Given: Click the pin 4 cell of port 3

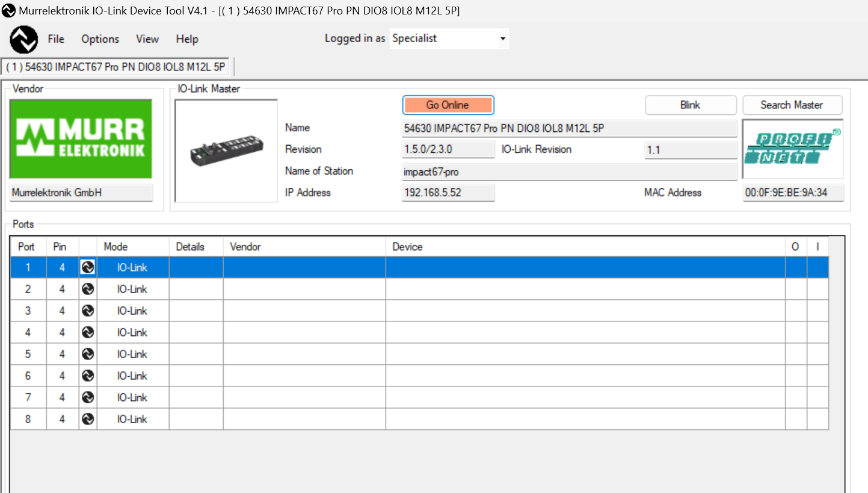Looking at the screenshot, I should tap(63, 311).
